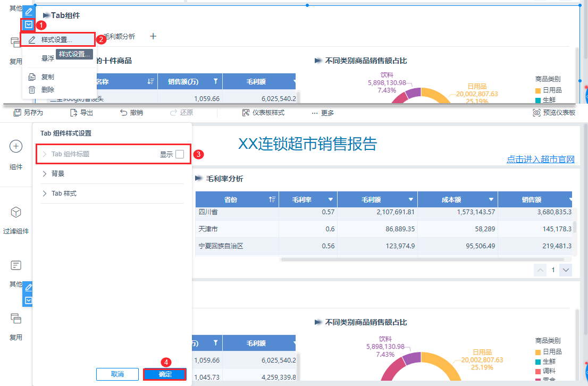Viewport: 588px width, 386px height.
Task: Click the 四川省 row cell
Action: tap(237, 212)
